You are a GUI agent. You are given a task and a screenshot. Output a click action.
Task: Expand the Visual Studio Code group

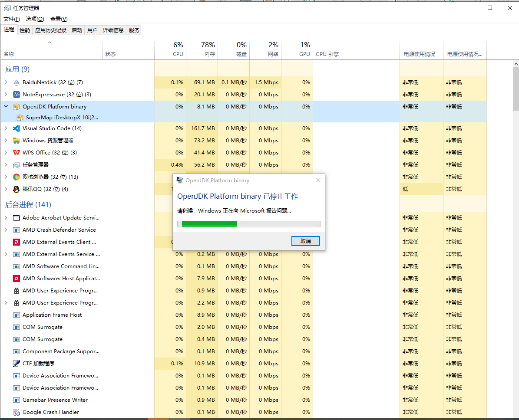(6, 128)
